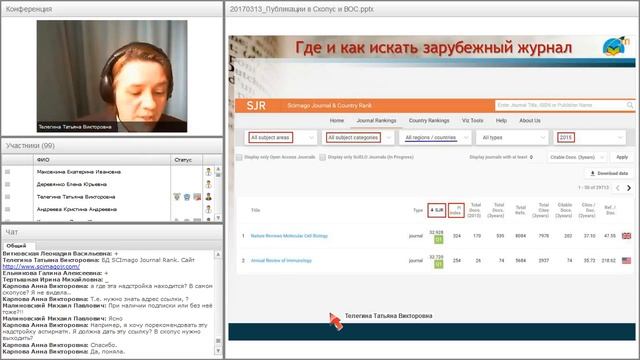Open the About Us menu item

(530, 120)
